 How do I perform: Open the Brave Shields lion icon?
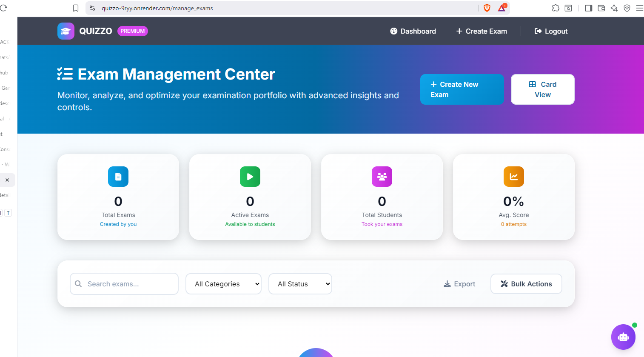[x=487, y=8]
